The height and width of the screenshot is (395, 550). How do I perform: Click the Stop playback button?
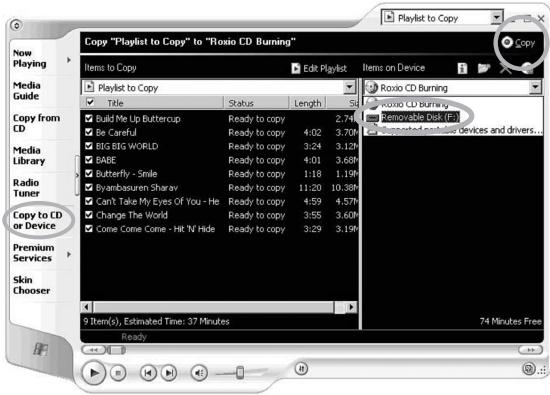tap(118, 373)
